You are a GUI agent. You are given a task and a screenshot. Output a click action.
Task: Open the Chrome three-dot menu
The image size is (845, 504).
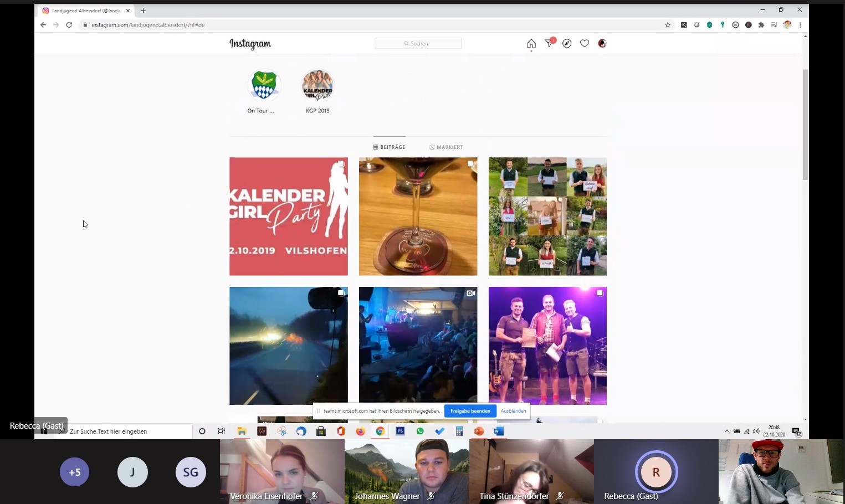tap(800, 25)
